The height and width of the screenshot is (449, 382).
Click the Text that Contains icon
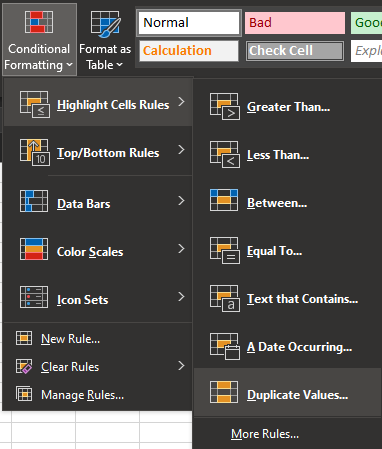coord(225,298)
